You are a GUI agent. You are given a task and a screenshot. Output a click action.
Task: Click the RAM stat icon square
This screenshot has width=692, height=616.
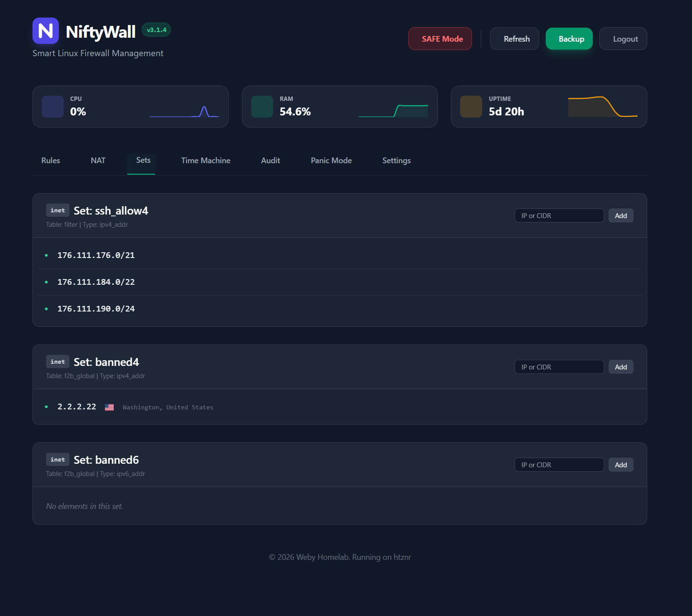point(262,107)
